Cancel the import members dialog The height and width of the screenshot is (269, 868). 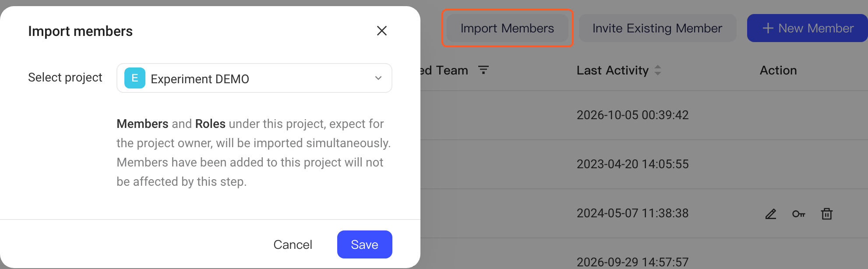[293, 244]
